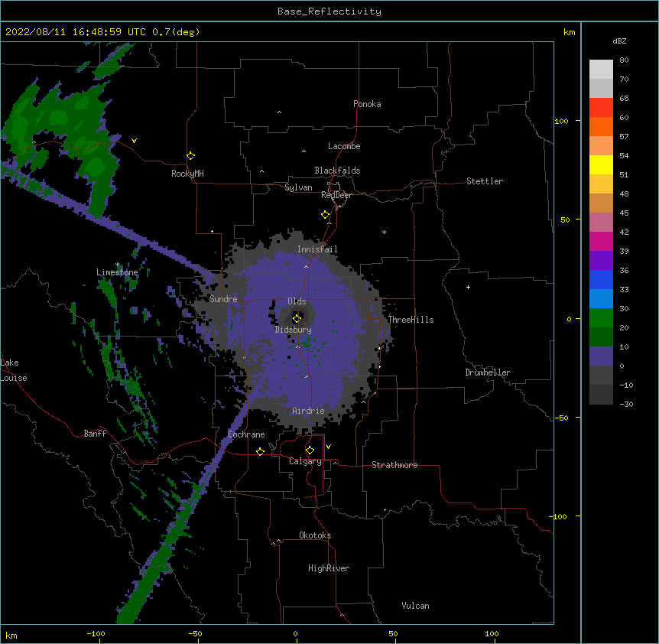Click the blue 36 dBZ legend swatch
Viewport: 659px width, 644px height.
pos(601,279)
